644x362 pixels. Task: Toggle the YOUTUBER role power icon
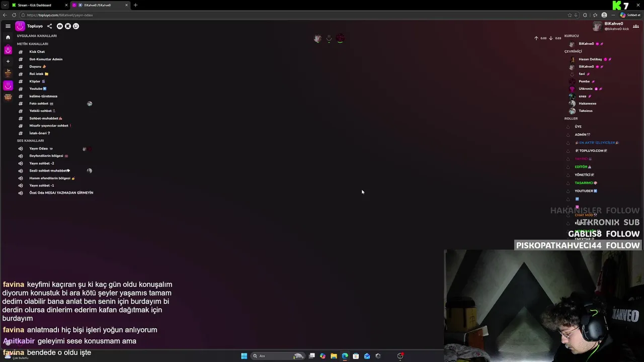pos(568,191)
